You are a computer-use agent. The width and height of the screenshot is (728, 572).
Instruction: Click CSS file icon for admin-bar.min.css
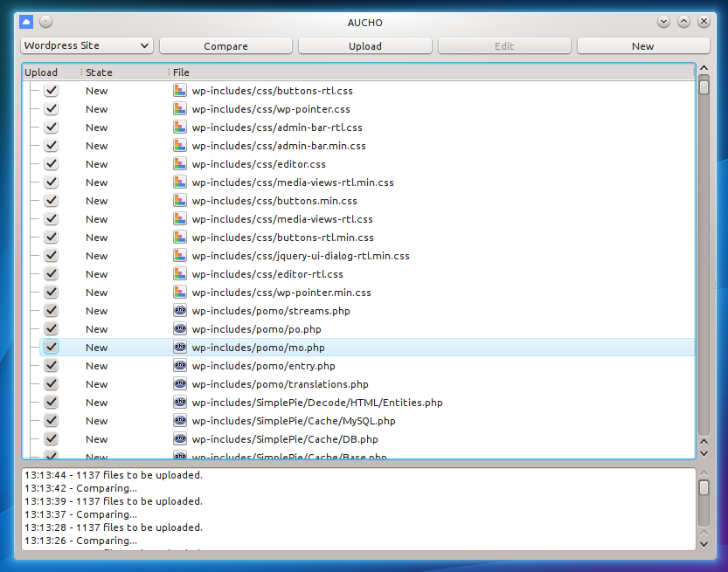pos(180,145)
